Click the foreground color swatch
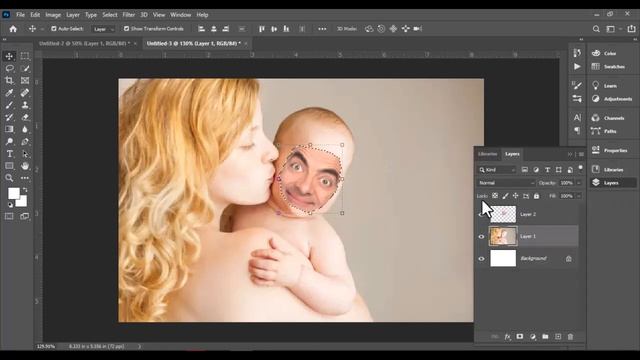 coord(13,193)
